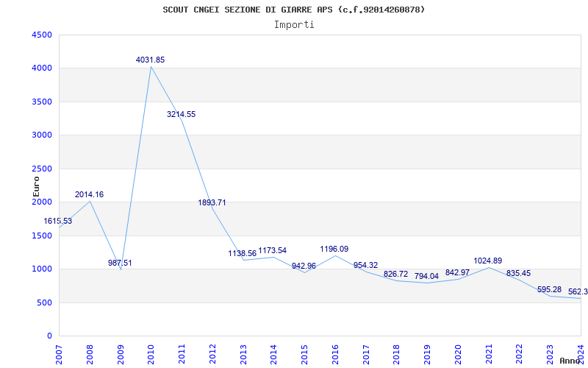Click the Importi subtitle
Screen dimensions: 588x368
(x=294, y=25)
